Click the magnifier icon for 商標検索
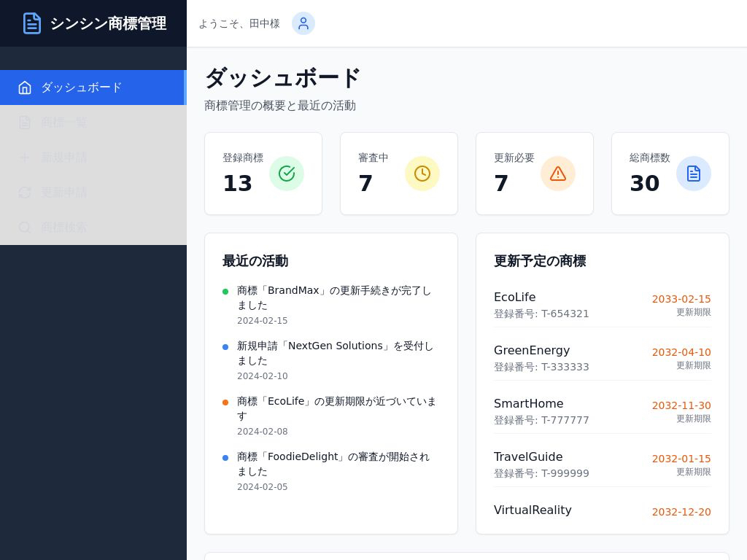 (x=25, y=227)
